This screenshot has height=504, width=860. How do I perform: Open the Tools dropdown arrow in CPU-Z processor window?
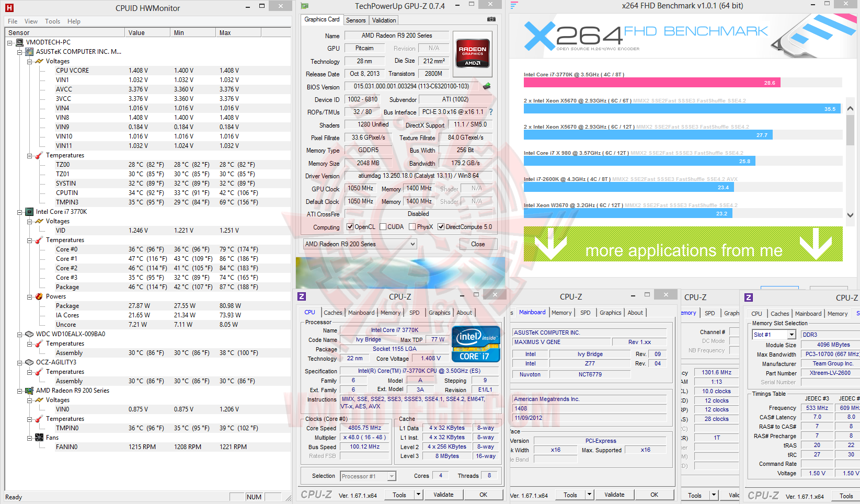point(418,495)
